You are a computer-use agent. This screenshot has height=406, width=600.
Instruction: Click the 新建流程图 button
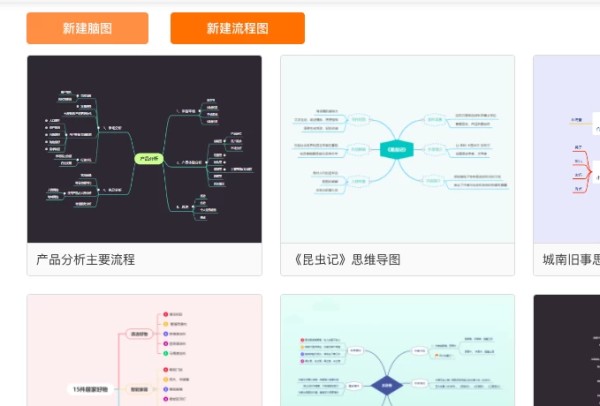pos(237,28)
